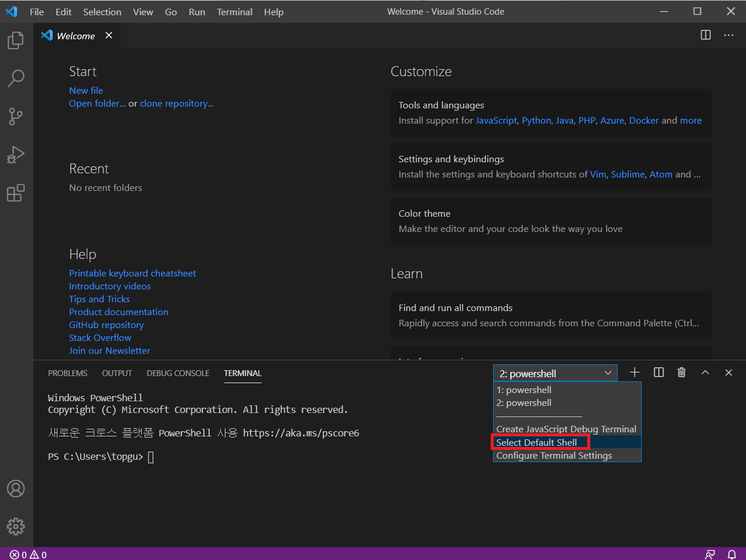Click the Azure support link
Viewport: 746px width, 560px height.
click(x=612, y=121)
